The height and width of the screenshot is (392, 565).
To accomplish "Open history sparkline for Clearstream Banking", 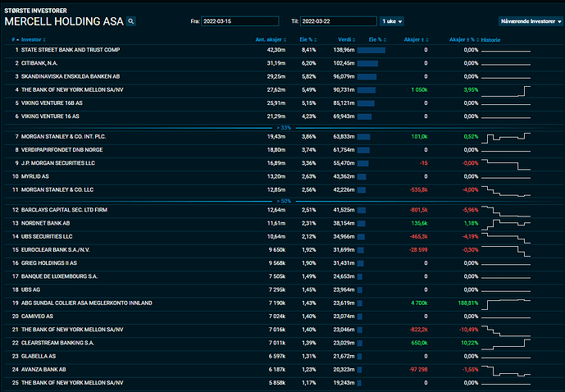I will pos(506,344).
